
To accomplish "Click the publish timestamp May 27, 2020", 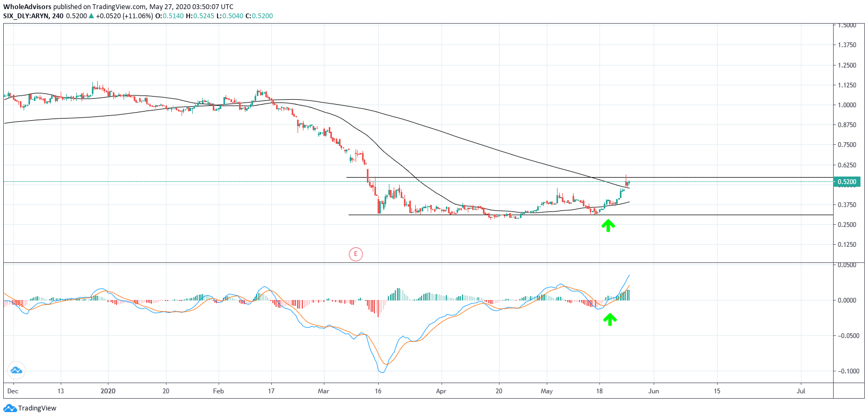I will pyautogui.click(x=171, y=7).
